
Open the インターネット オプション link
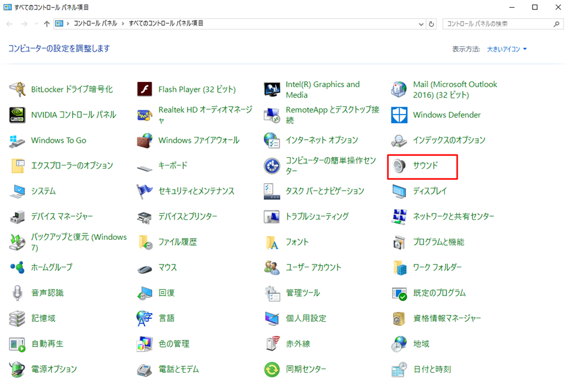(321, 140)
